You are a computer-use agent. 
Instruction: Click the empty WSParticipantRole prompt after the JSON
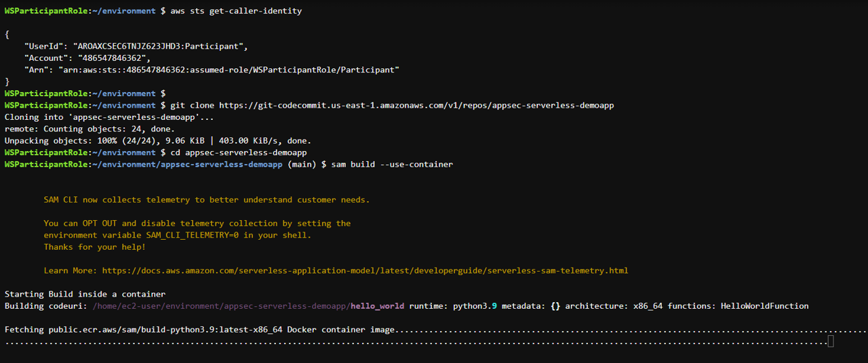(x=85, y=93)
